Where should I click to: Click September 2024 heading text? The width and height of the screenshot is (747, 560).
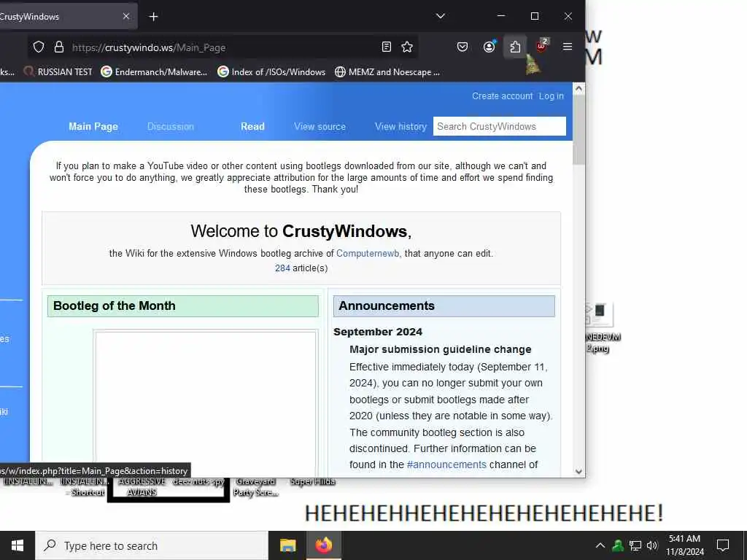[x=378, y=332]
